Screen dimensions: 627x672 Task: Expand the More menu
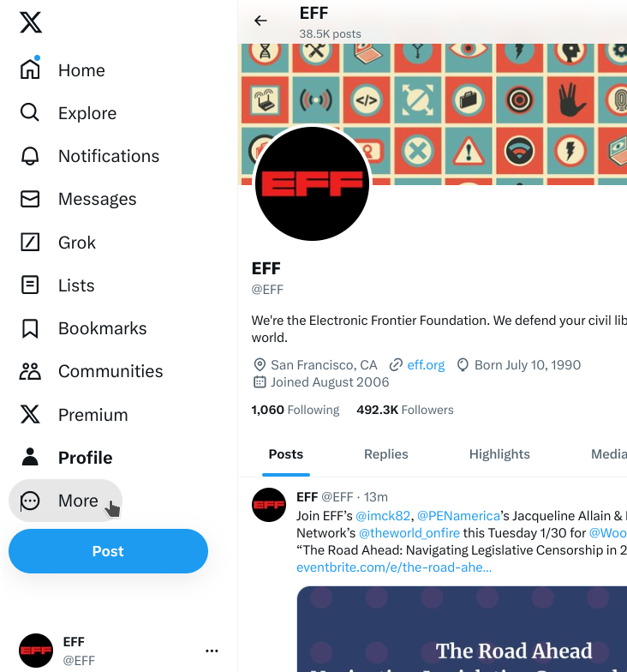tap(65, 501)
